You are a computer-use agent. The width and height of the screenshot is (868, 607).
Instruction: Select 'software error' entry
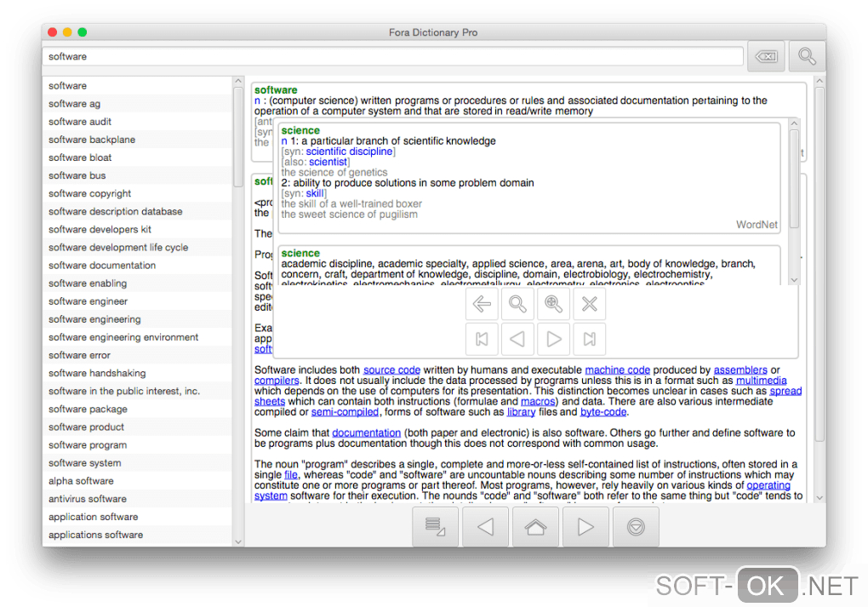tap(137, 355)
